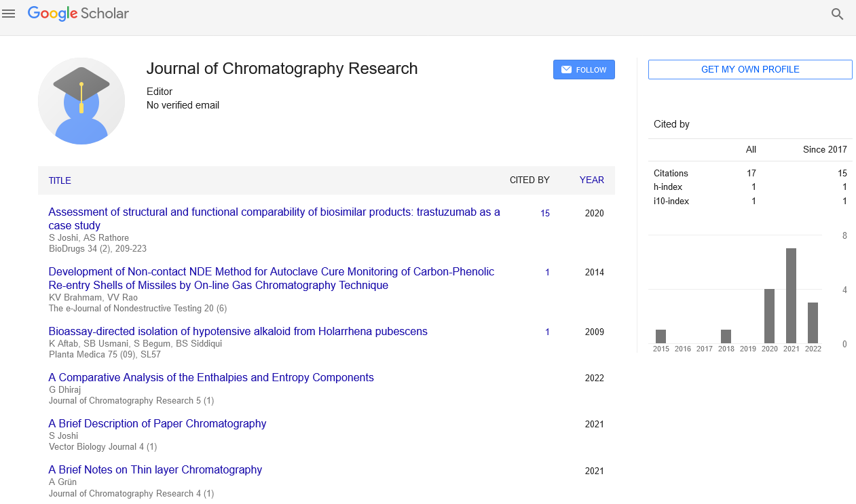The image size is (856, 504).
Task: Click the 2021 bar in citations chart
Action: (791, 296)
